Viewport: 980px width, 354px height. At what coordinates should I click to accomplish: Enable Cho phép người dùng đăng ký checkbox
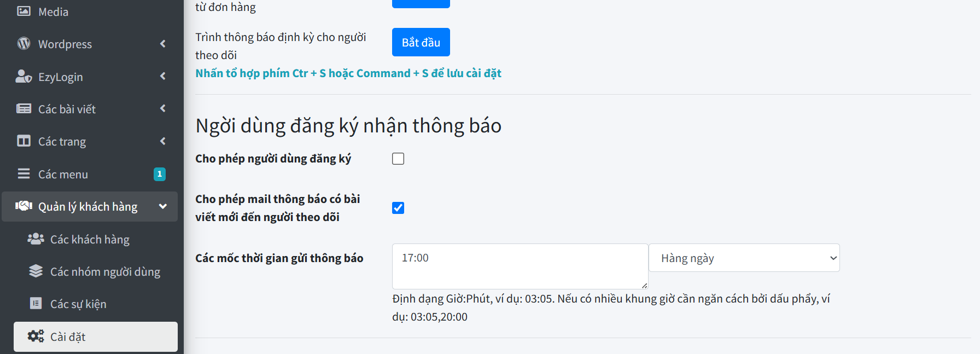tap(398, 159)
